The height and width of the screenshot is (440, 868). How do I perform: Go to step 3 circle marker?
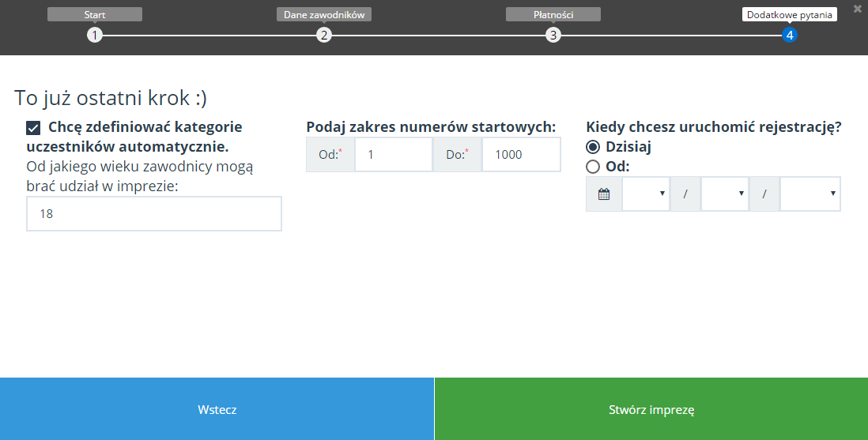[553, 35]
